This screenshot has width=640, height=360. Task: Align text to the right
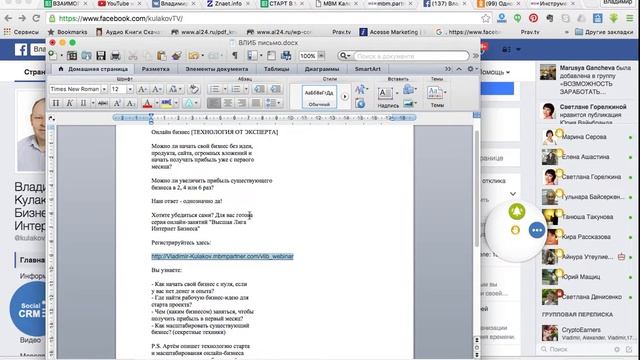[242, 103]
